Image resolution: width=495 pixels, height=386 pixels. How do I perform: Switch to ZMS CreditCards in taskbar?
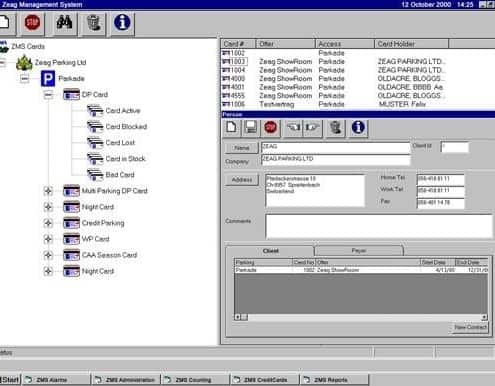click(265, 380)
